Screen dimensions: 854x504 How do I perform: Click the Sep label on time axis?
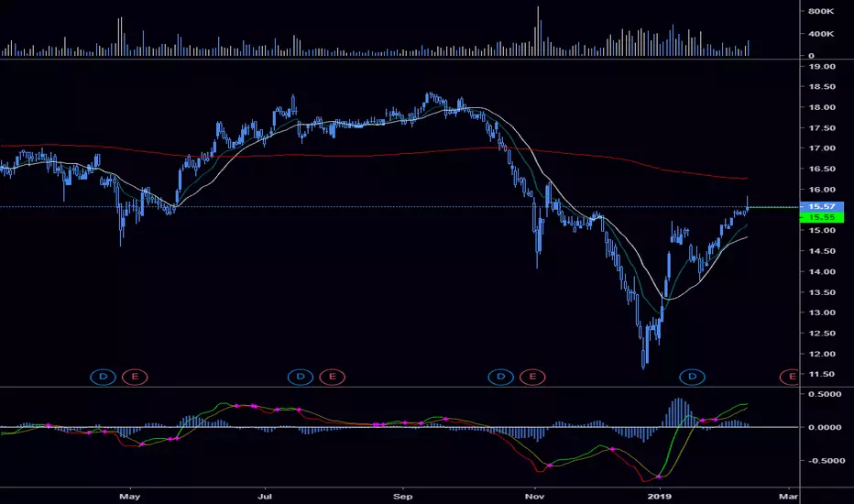[x=402, y=497]
